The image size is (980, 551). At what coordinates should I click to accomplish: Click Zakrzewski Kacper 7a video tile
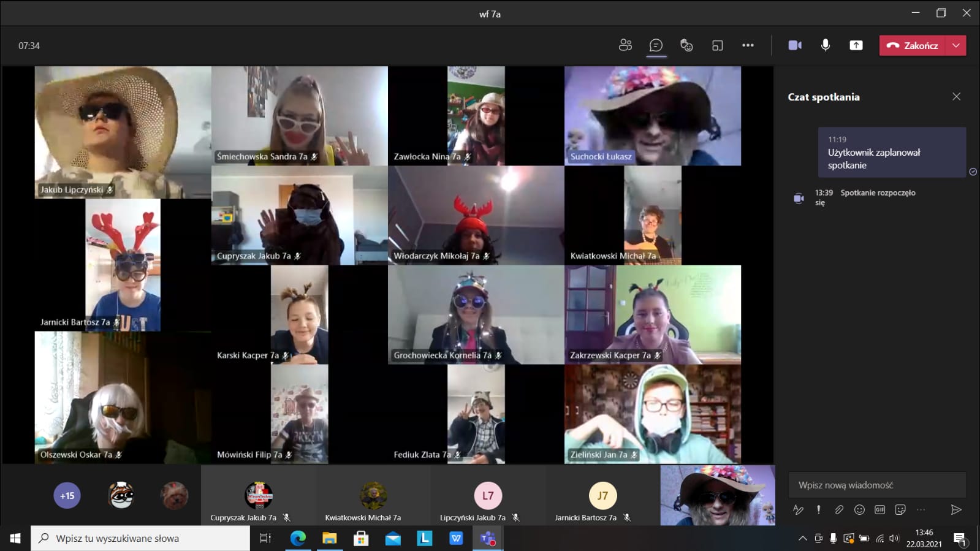(653, 314)
